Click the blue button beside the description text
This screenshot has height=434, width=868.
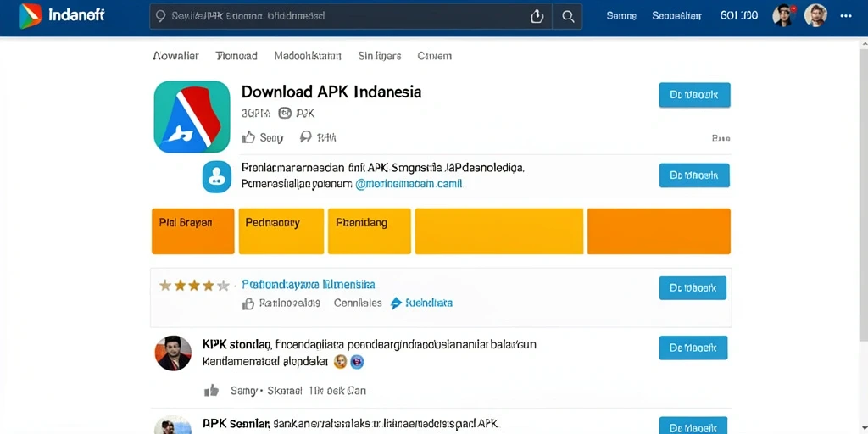click(x=694, y=175)
